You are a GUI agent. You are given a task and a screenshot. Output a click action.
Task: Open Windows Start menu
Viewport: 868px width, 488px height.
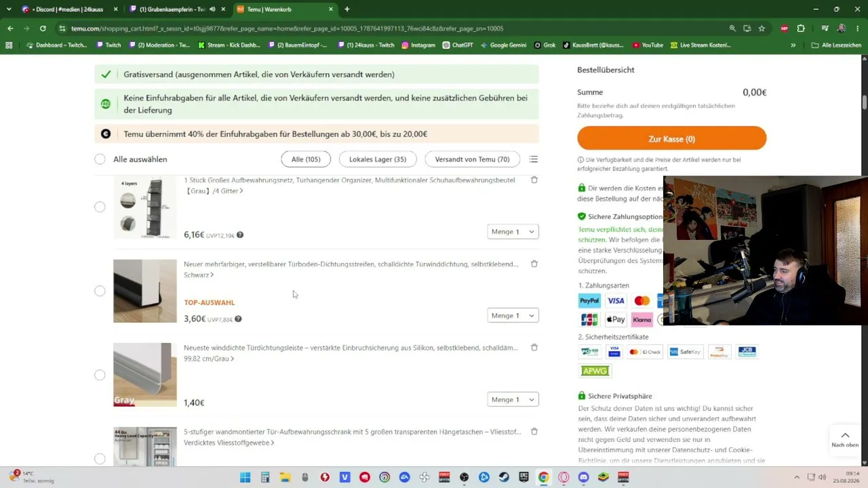(x=245, y=477)
